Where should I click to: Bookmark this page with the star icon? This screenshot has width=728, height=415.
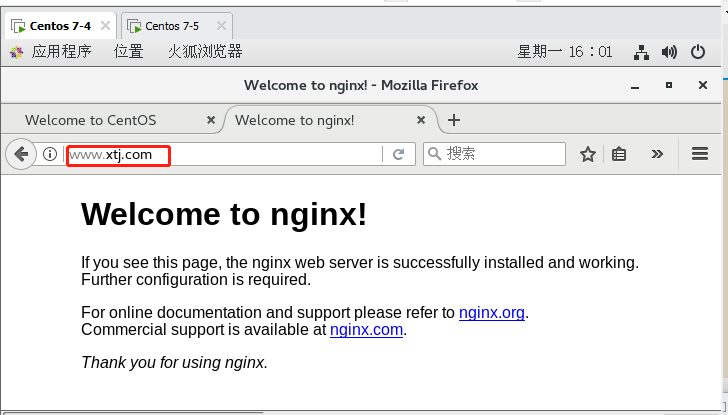(x=588, y=154)
